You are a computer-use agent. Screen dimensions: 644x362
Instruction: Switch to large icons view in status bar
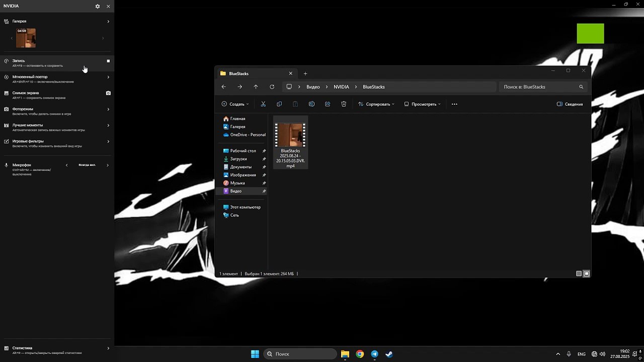pos(587,274)
